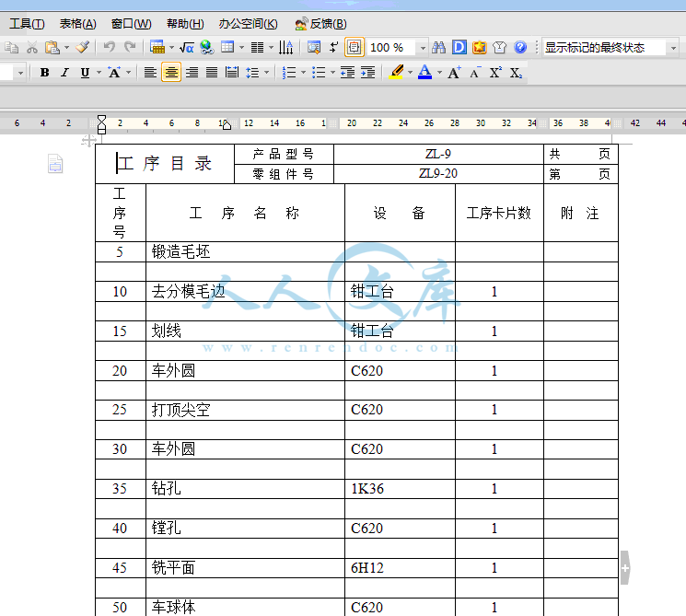The width and height of the screenshot is (686, 616).
Task: Open the numbered list dropdown arrow
Action: (303, 73)
